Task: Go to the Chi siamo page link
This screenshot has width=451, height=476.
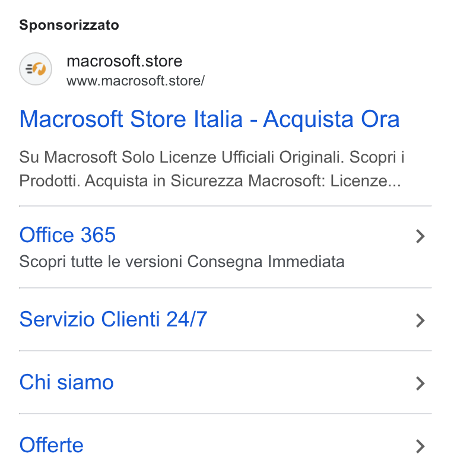Action: click(x=66, y=382)
